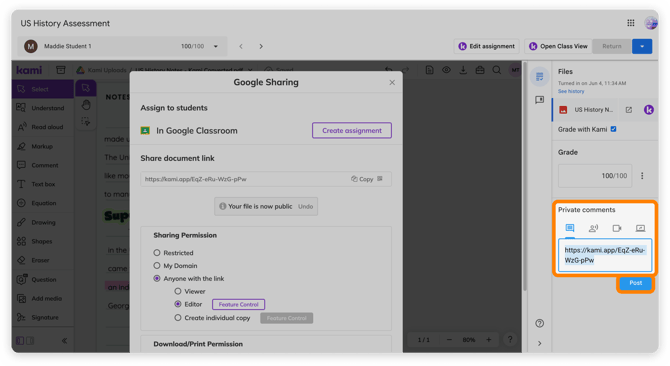Image resolution: width=670 pixels, height=366 pixels.
Task: Click Open Class View button
Action: click(558, 46)
